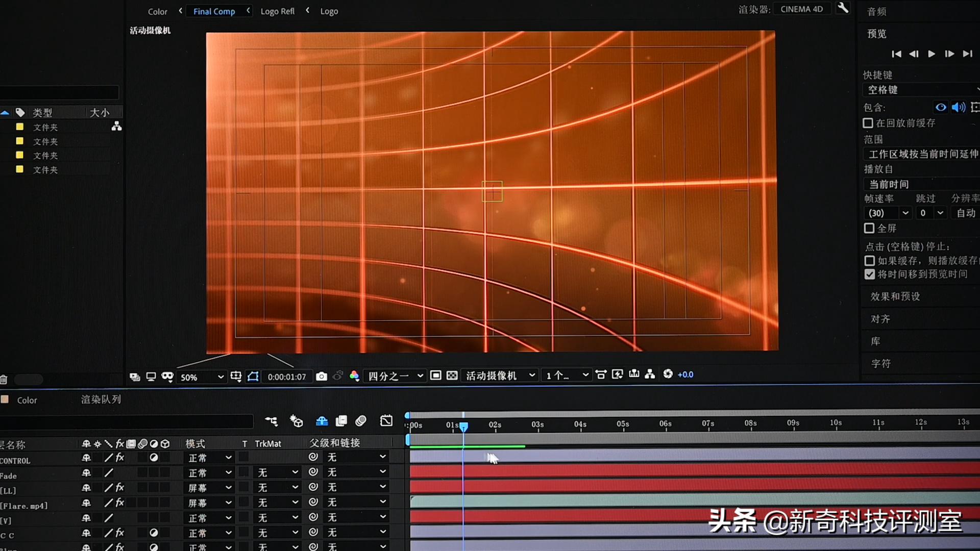The height and width of the screenshot is (551, 980).
Task: Open the composition flowchart icon
Action: click(x=649, y=374)
